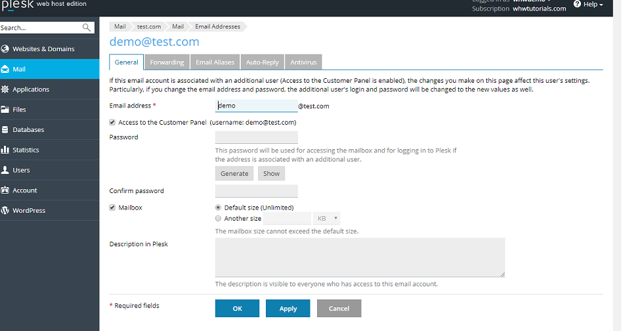
Task: Expand the Help dropdown menu
Action: coord(588,5)
